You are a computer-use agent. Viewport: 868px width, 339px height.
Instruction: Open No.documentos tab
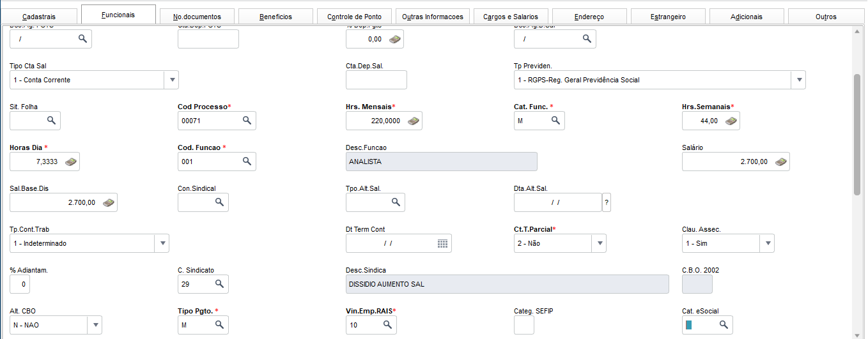[x=197, y=16]
